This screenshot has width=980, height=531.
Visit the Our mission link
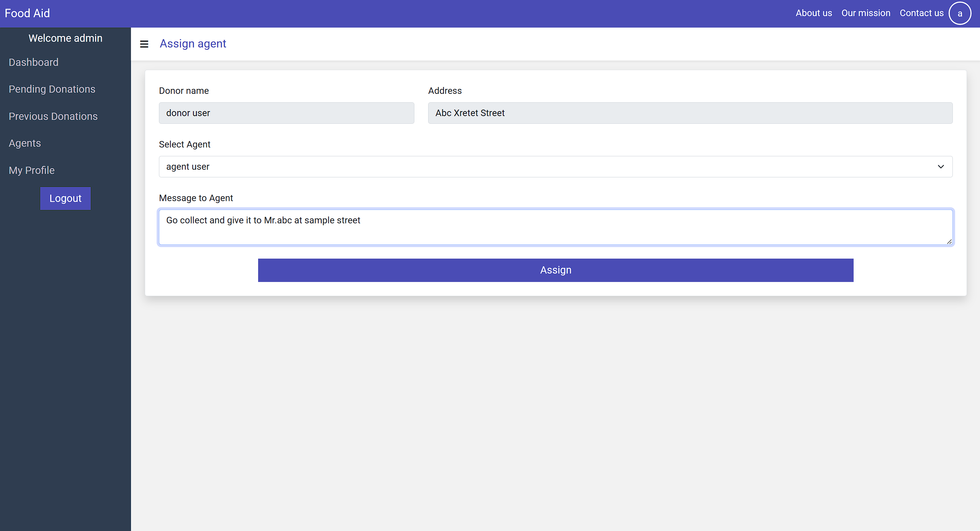pos(865,13)
